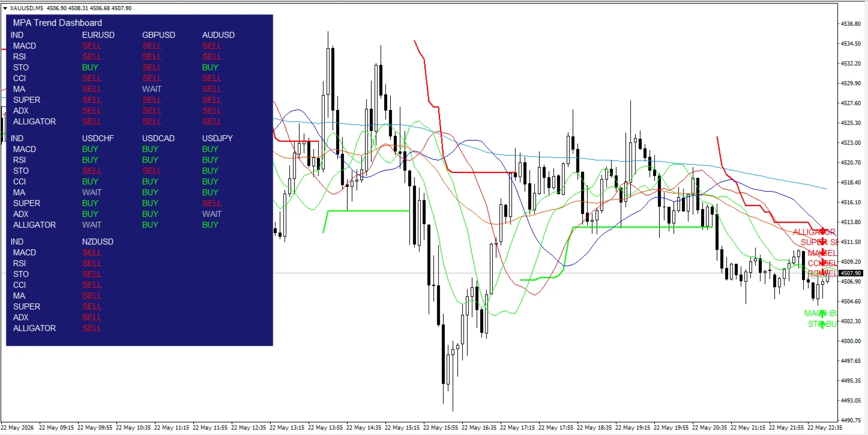Click the current price tag 4507.90
Image resolution: width=868 pixels, height=435 pixels.
[851, 273]
